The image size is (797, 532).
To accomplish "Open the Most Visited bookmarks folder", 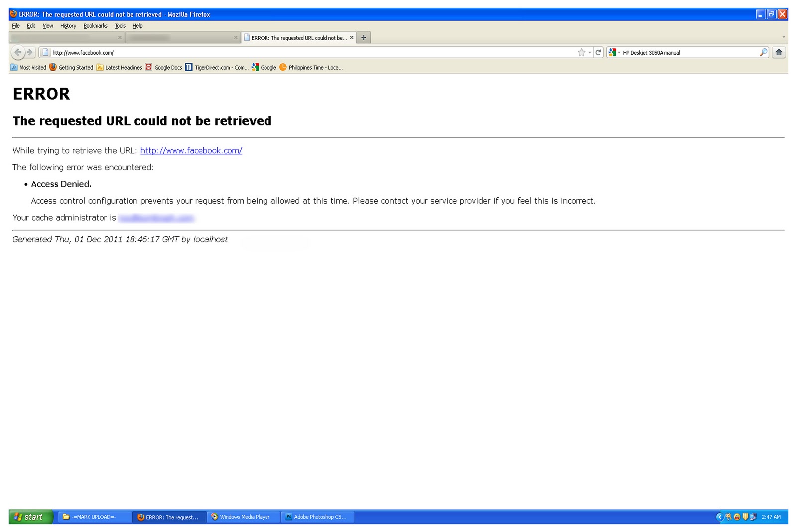I will (28, 67).
